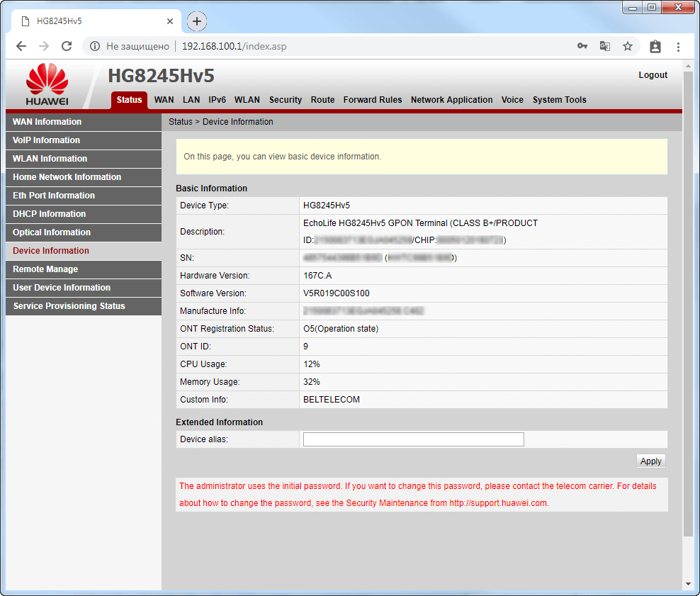
Task: Bookmark this page with the star icon
Action: (x=627, y=46)
